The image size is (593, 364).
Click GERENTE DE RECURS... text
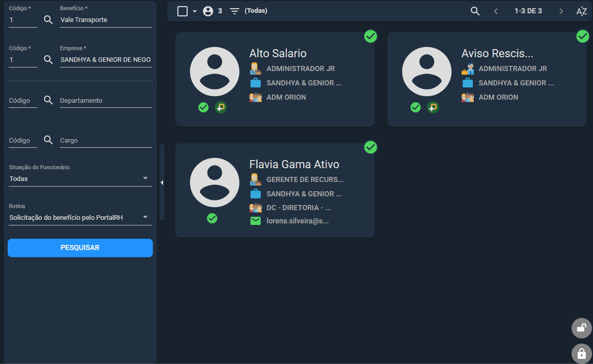point(305,179)
